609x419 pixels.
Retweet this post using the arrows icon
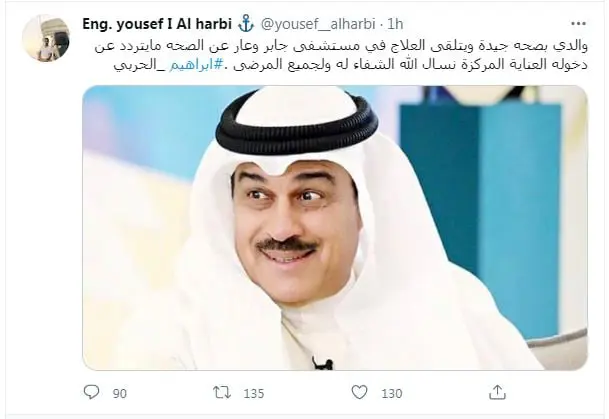pyautogui.click(x=223, y=392)
